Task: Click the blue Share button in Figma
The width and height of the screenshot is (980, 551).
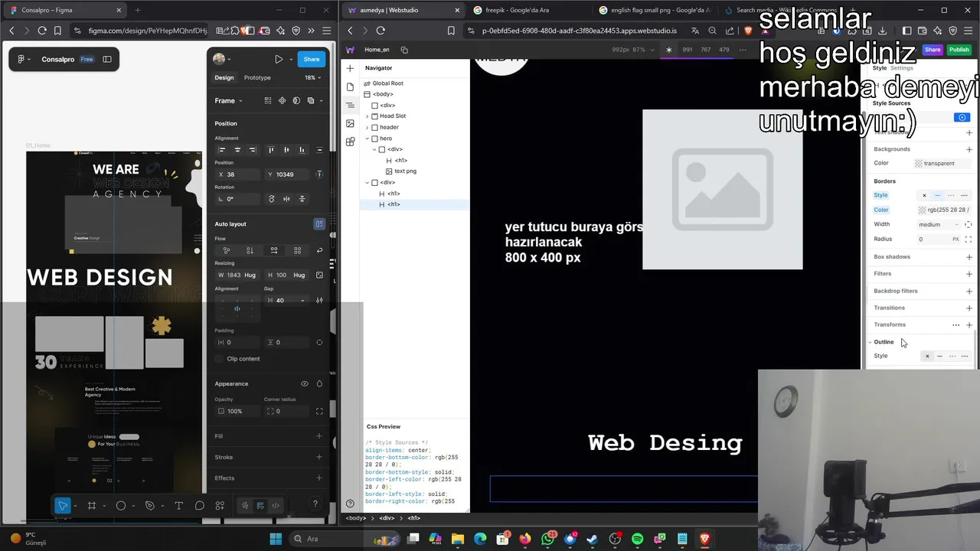Action: click(x=312, y=59)
